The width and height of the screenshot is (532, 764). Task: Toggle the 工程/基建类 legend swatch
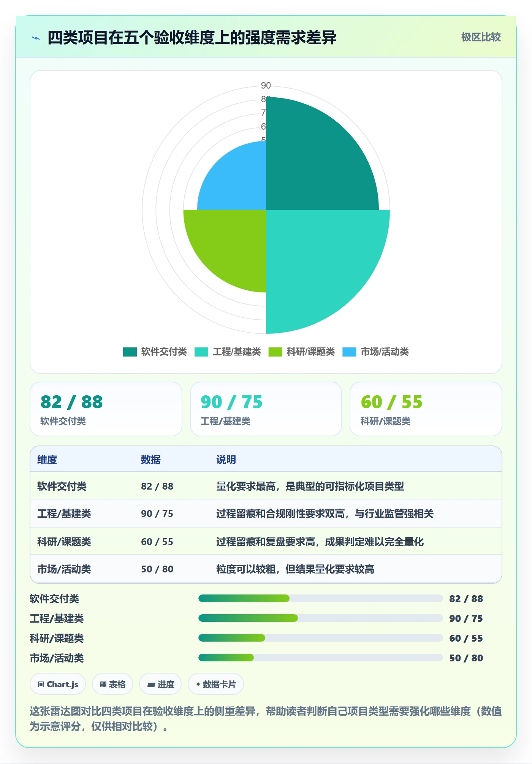tap(201, 352)
